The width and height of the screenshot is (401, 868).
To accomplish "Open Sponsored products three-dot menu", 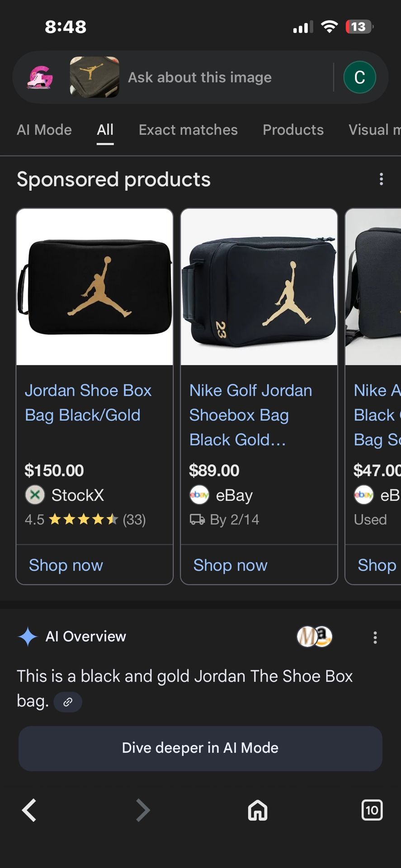I will point(382,179).
